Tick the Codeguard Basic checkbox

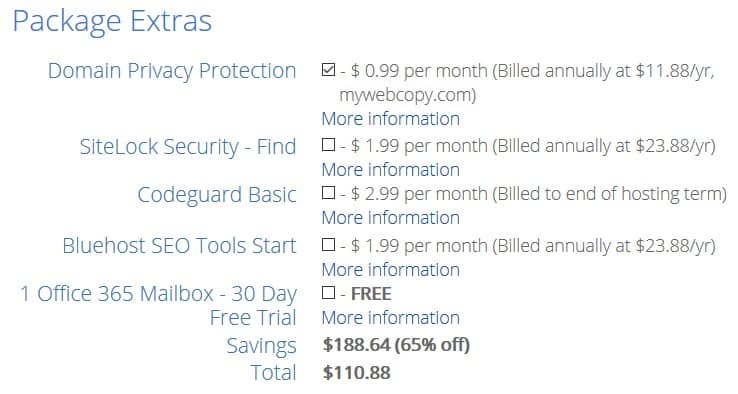[329, 193]
